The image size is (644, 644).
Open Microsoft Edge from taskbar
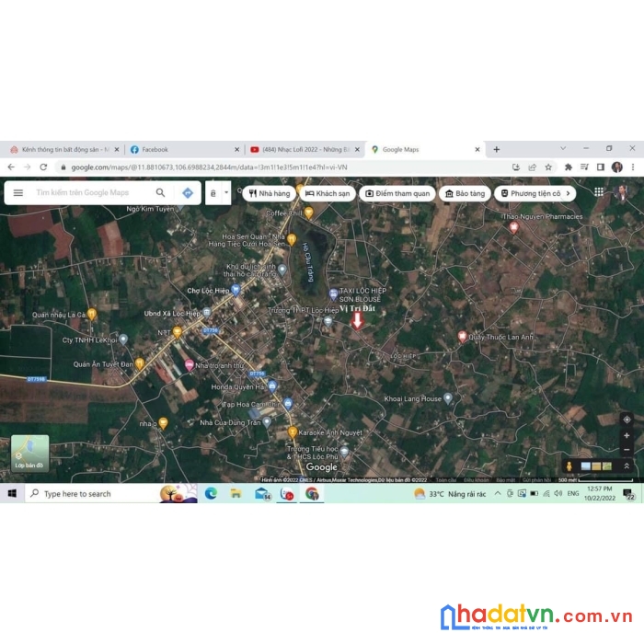click(x=211, y=494)
